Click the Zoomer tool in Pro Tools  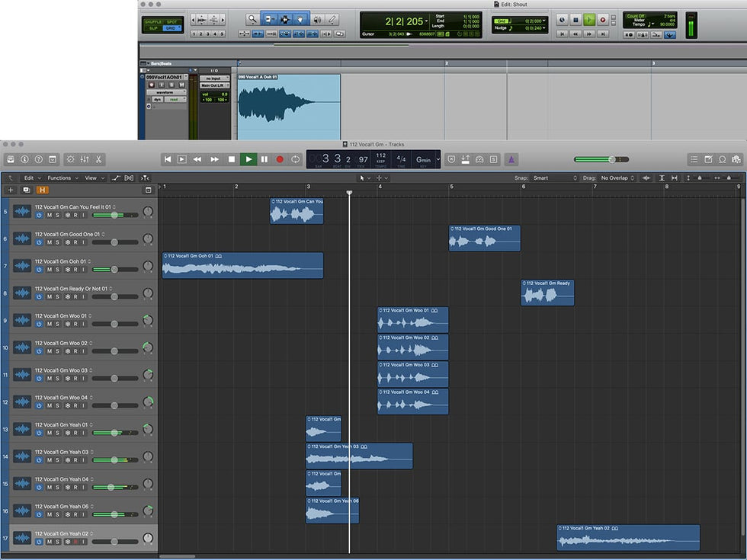pyautogui.click(x=252, y=19)
